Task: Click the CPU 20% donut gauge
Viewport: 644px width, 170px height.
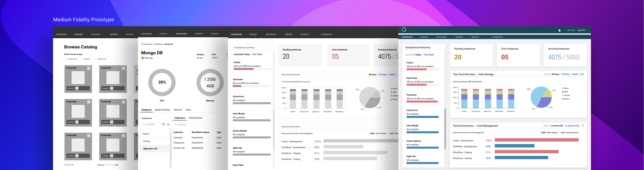Action: (162, 82)
